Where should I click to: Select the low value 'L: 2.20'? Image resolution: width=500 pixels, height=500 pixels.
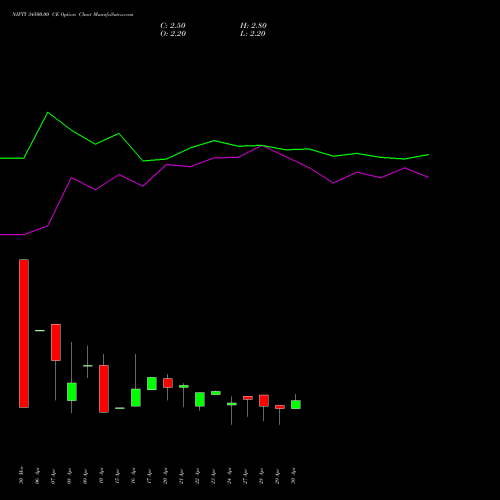pos(253,34)
